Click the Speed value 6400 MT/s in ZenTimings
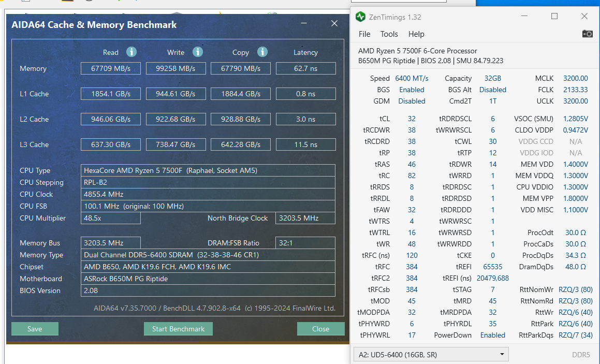 click(412, 78)
